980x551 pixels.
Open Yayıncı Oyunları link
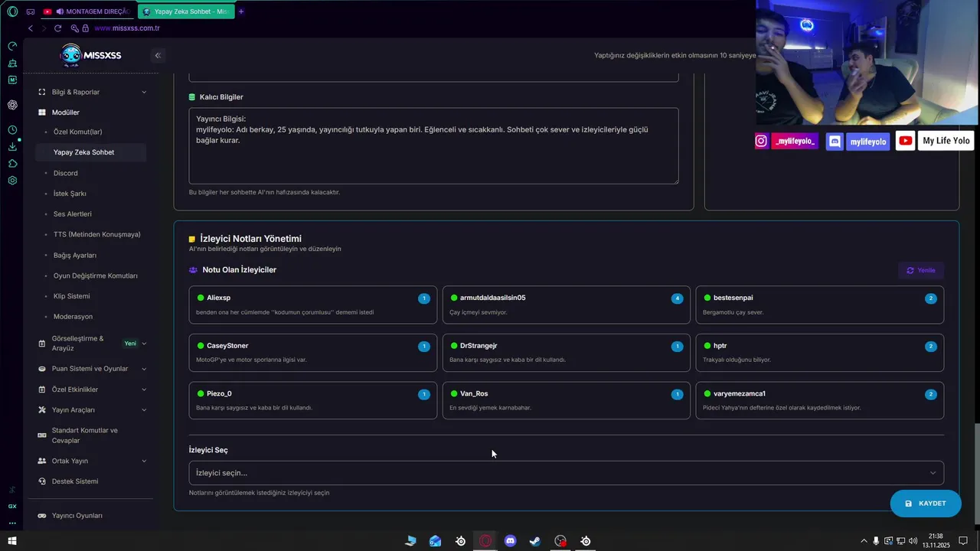[x=77, y=516]
